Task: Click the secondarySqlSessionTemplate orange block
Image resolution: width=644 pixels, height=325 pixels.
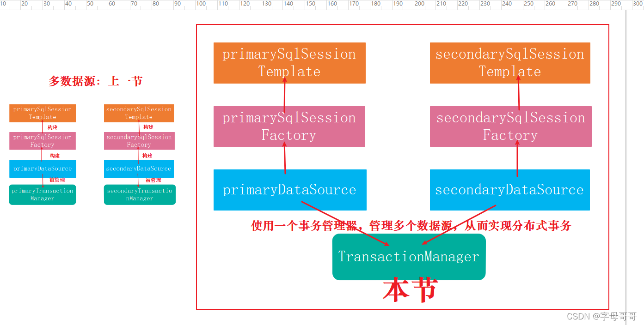Action: (510, 63)
